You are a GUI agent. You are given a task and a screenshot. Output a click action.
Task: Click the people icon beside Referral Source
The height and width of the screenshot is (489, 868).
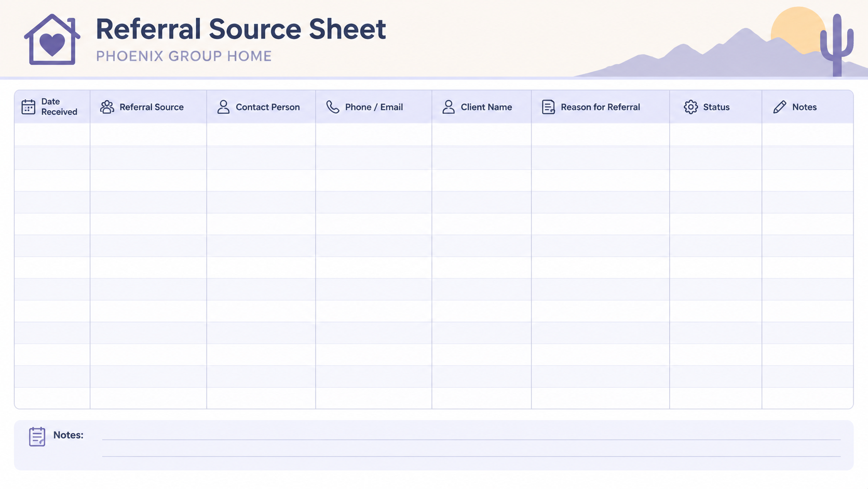(x=107, y=107)
